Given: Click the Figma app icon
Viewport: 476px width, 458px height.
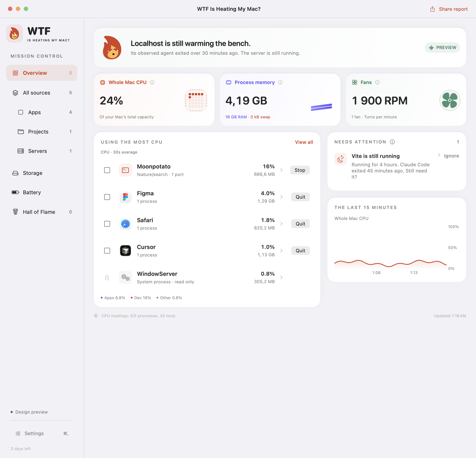Looking at the screenshot, I should [x=125, y=197].
